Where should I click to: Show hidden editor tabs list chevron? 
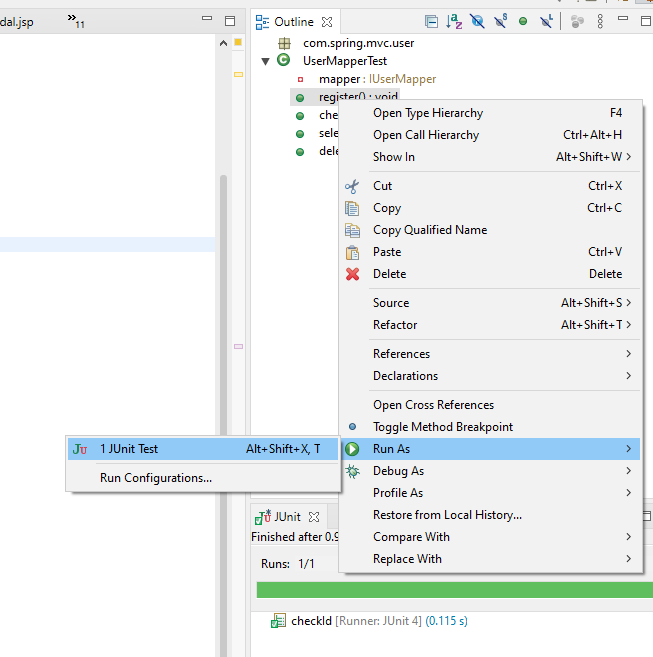point(76,21)
